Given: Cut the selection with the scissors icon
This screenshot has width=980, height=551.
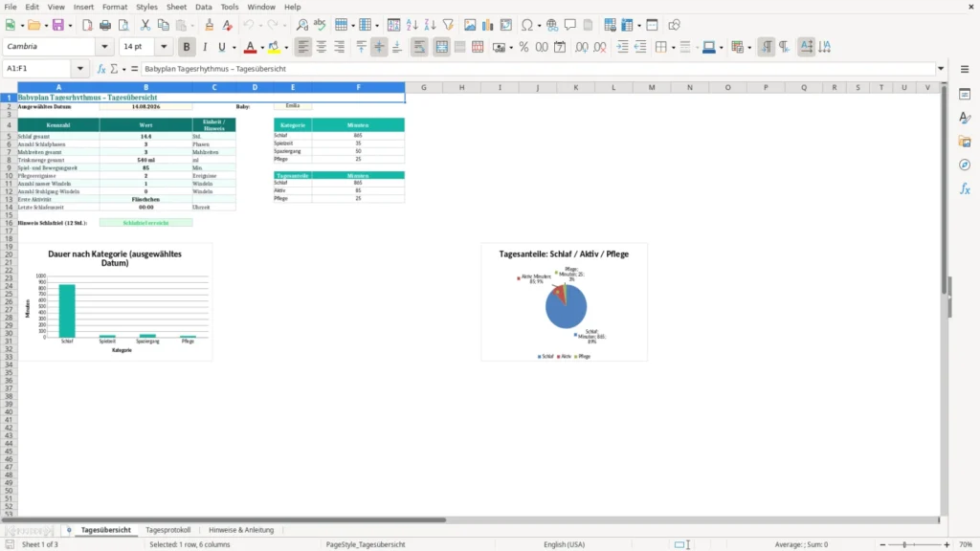Looking at the screenshot, I should tap(145, 25).
